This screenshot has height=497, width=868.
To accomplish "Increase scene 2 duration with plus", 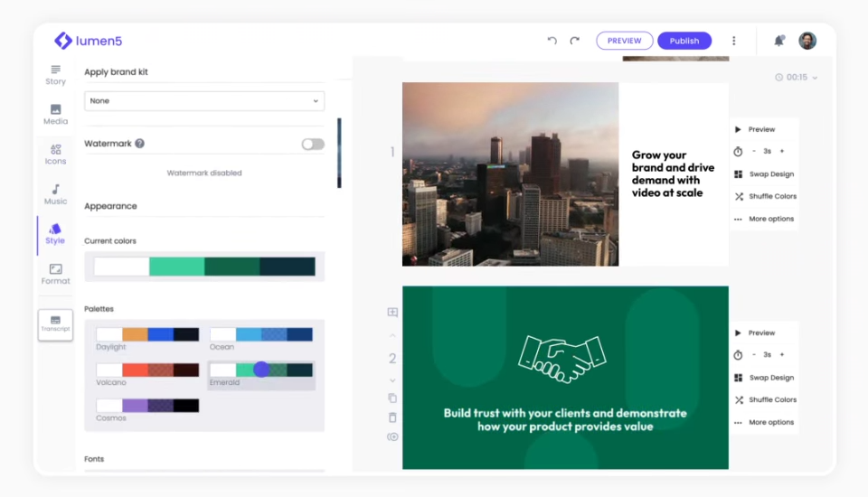I will click(782, 355).
